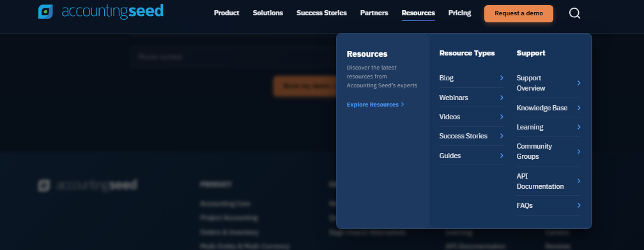Click the chevron beside Learning
This screenshot has width=644, height=250.
point(579,127)
